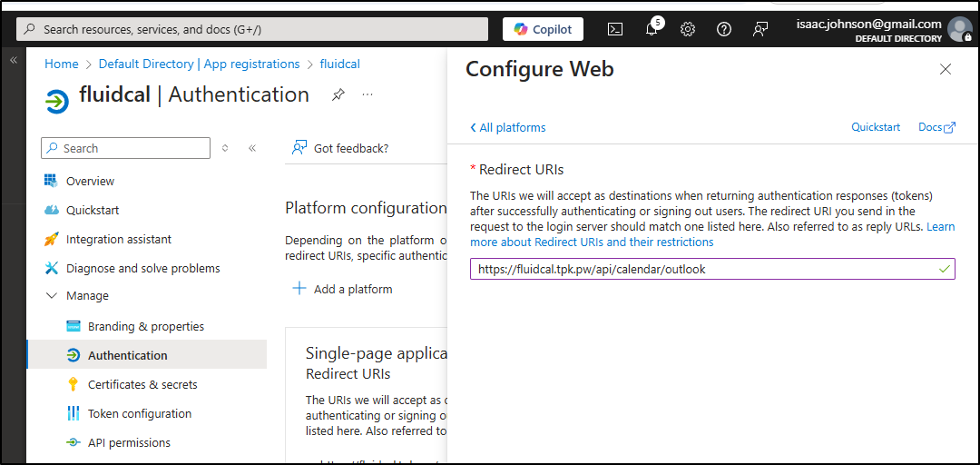Go back to All platforms
Screen dimensions: 980x465
click(x=507, y=128)
